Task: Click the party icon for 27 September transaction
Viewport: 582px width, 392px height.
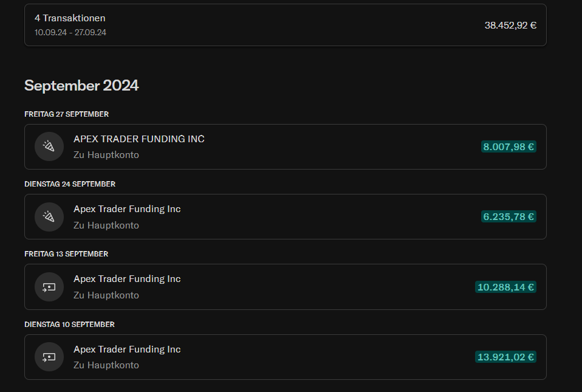Action: [49, 146]
